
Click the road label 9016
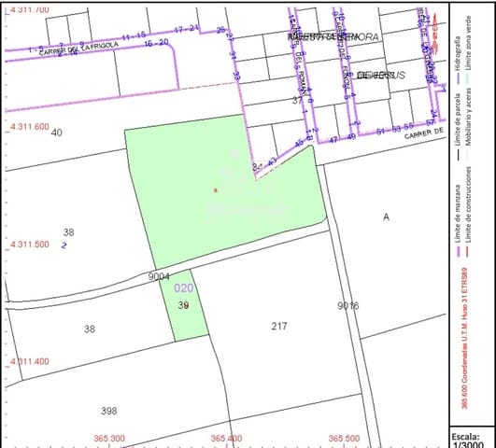click(348, 306)
